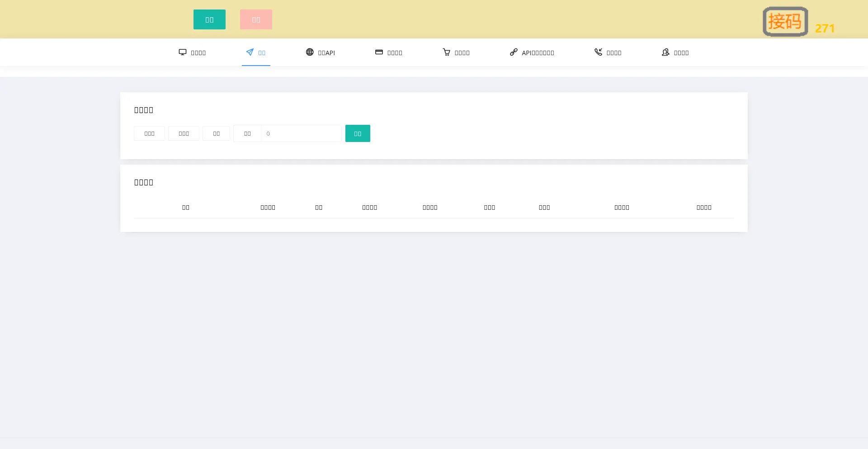
Task: Open the tab with the globe and API text
Action: (x=321, y=53)
